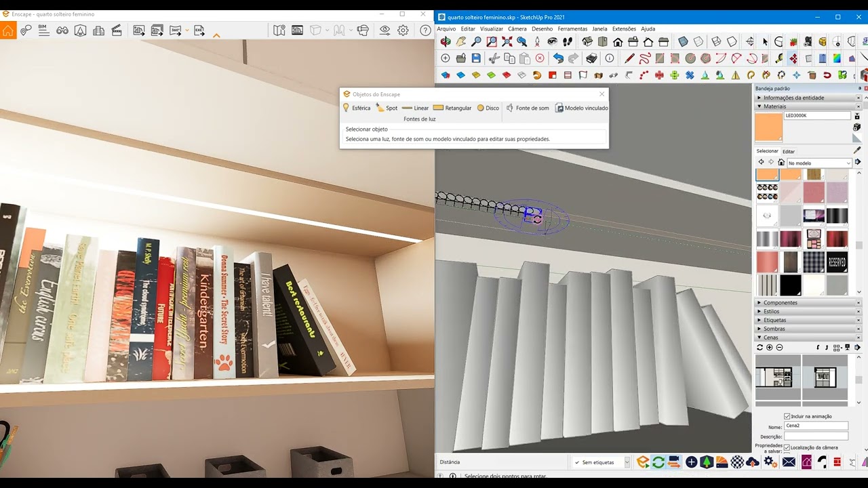
Task: Click Zoom Extents in SketchUp toolbar
Action: [507, 42]
